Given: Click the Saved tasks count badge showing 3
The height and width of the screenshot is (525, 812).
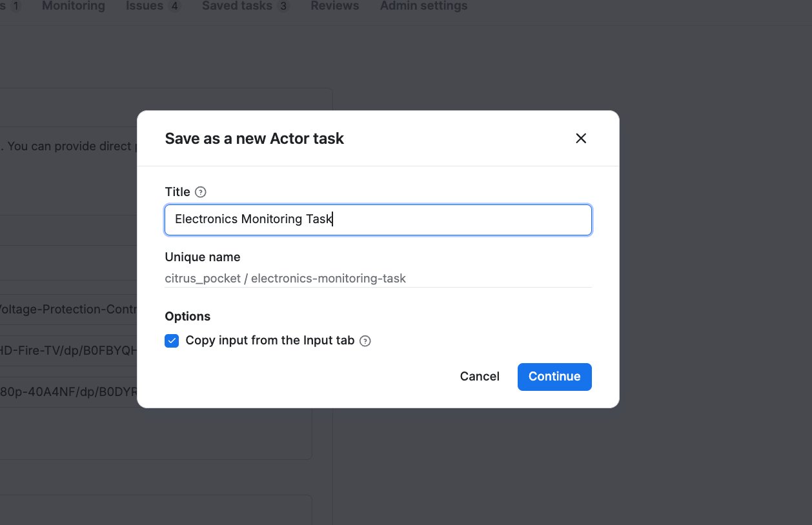Looking at the screenshot, I should click(x=283, y=6).
